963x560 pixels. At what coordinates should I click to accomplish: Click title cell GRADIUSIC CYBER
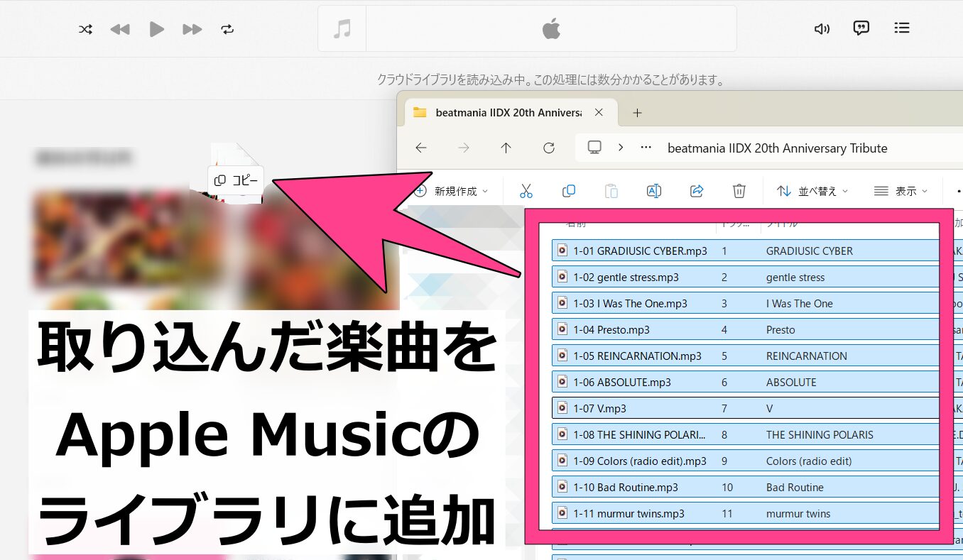click(810, 251)
